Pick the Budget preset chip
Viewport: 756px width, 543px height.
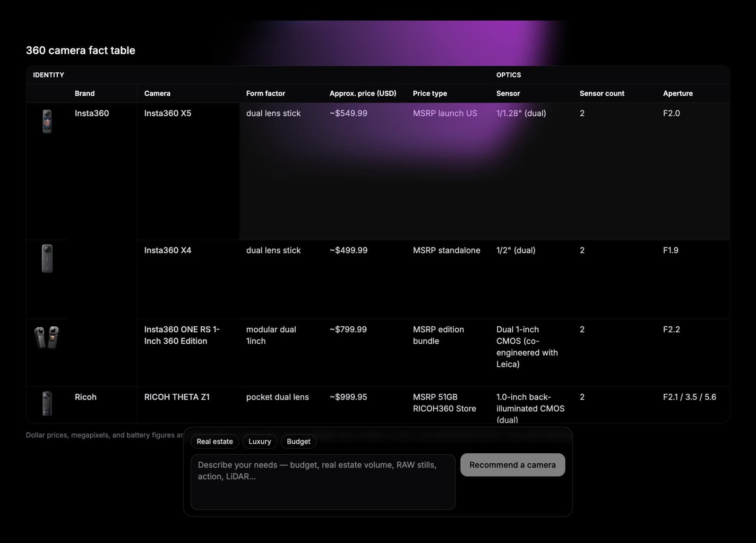point(299,441)
